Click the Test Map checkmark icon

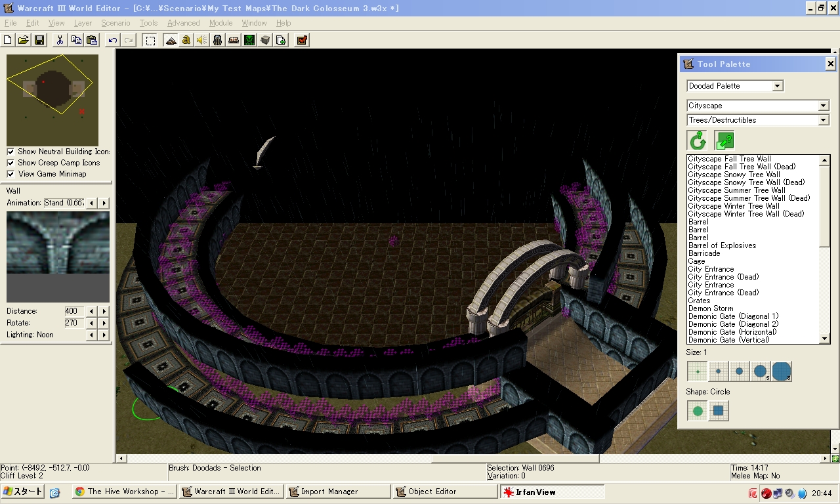point(302,40)
